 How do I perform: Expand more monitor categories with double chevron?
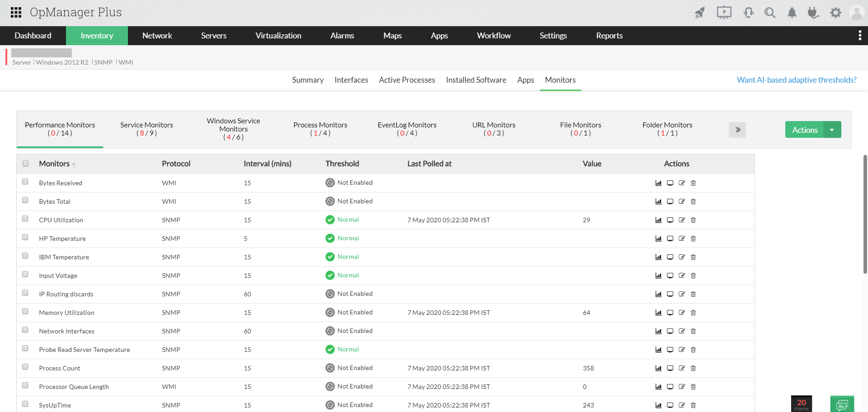point(737,130)
